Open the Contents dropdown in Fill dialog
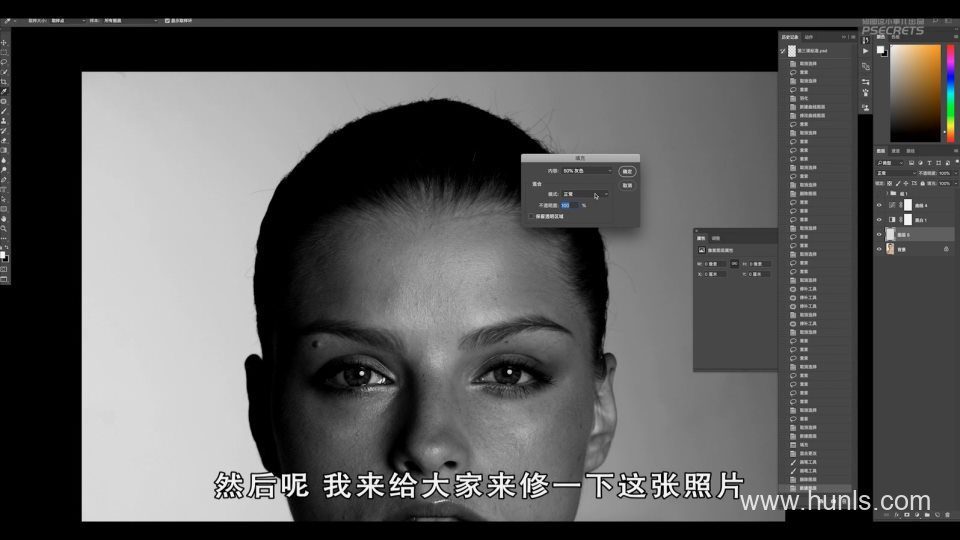This screenshot has width=960, height=540. click(x=587, y=171)
